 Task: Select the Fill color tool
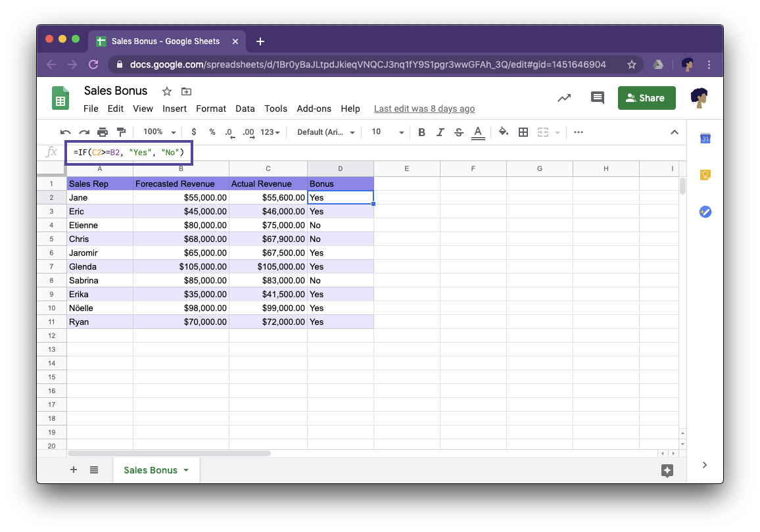pos(503,132)
